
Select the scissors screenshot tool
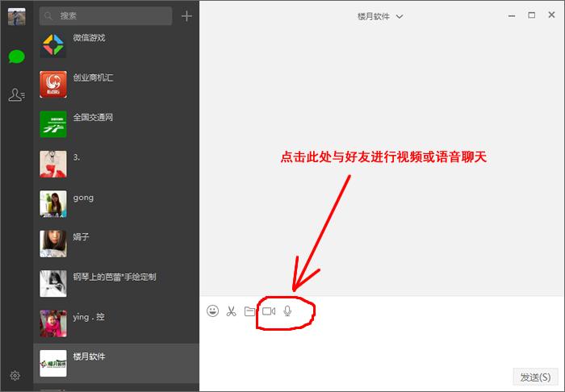(x=231, y=311)
